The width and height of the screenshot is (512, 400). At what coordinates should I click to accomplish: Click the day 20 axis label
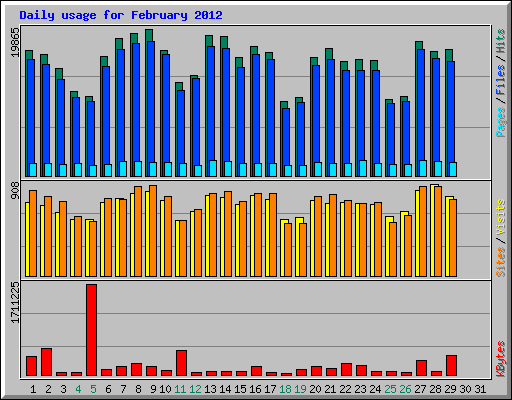pos(315,389)
